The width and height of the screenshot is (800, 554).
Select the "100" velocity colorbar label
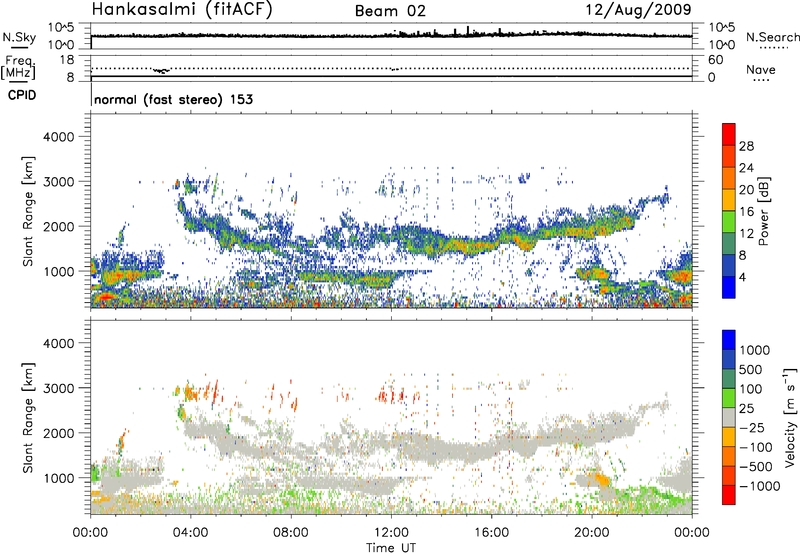click(751, 389)
